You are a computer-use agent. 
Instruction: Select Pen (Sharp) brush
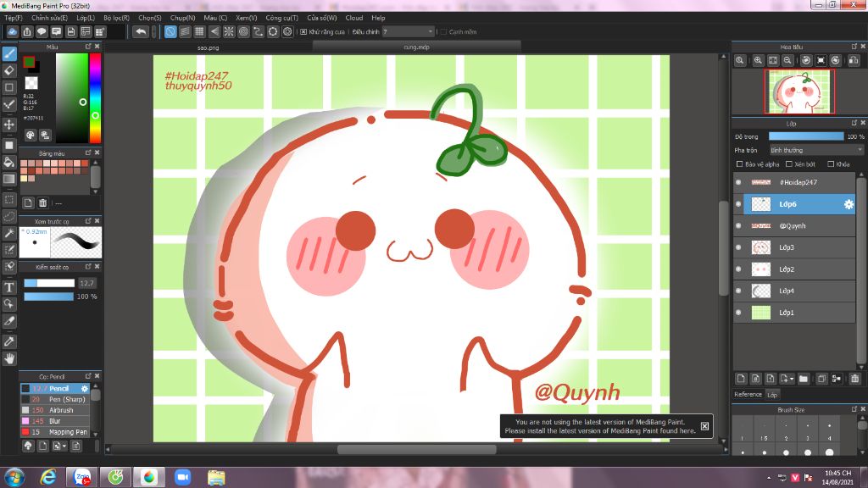55,400
